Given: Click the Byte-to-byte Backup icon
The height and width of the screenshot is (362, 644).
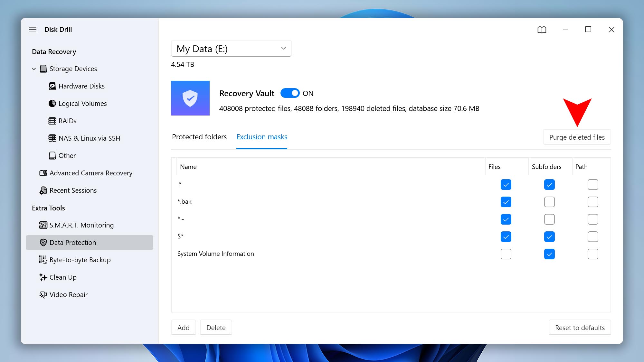Looking at the screenshot, I should [43, 260].
